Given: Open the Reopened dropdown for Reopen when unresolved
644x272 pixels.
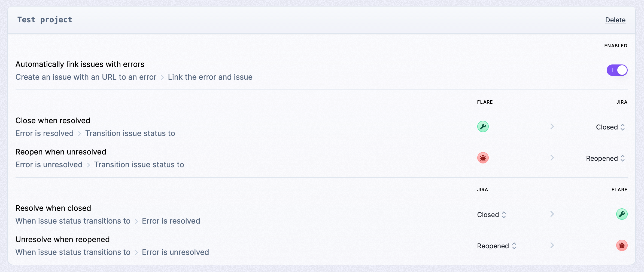Looking at the screenshot, I should coord(605,158).
